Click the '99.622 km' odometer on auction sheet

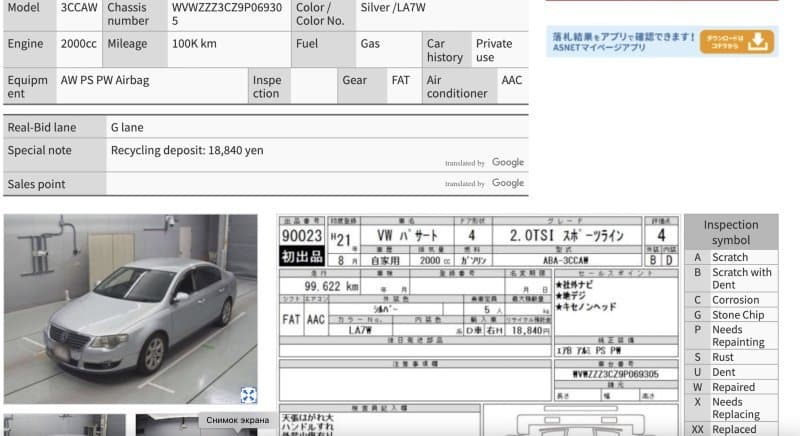click(x=331, y=286)
